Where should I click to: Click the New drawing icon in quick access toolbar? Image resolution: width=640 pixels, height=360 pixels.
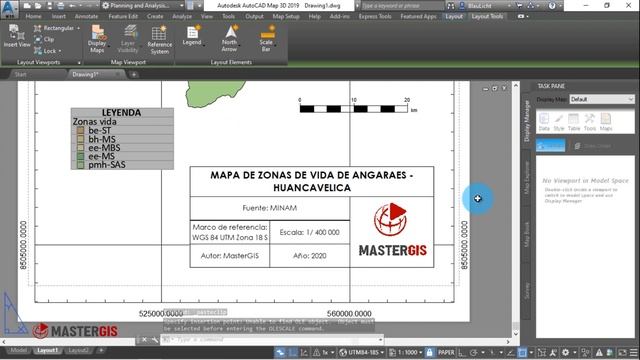tap(27, 6)
